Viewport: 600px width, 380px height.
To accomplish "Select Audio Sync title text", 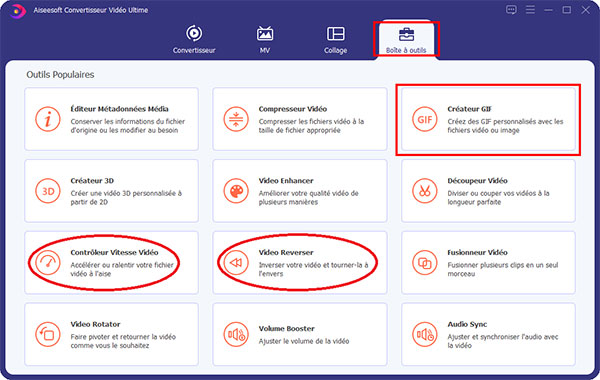I will pyautogui.click(x=467, y=324).
